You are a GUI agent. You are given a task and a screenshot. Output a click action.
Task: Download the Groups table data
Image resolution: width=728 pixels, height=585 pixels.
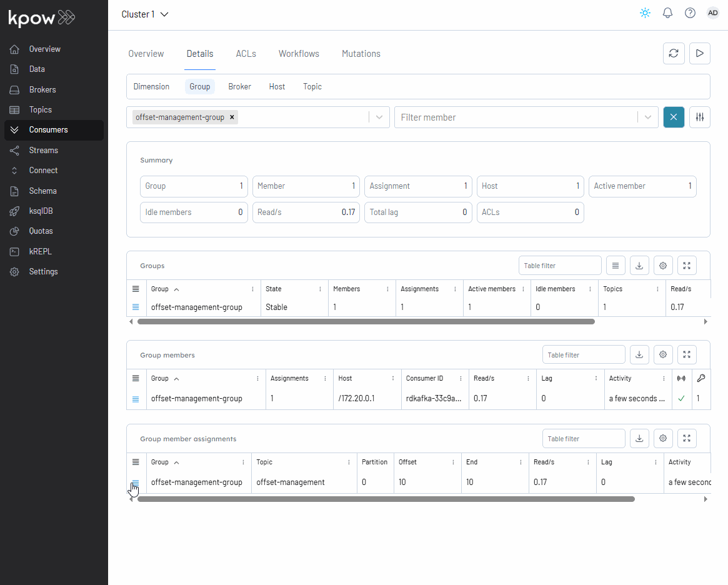[639, 266]
